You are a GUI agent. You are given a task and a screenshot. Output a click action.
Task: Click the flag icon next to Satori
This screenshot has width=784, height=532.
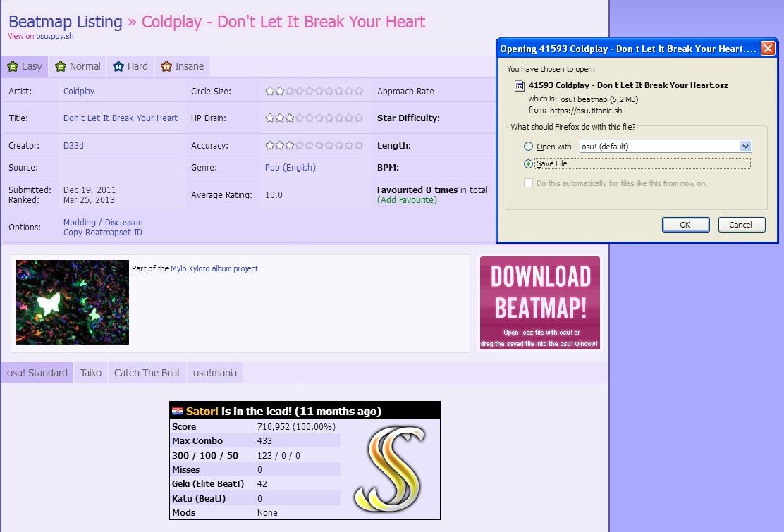click(178, 411)
